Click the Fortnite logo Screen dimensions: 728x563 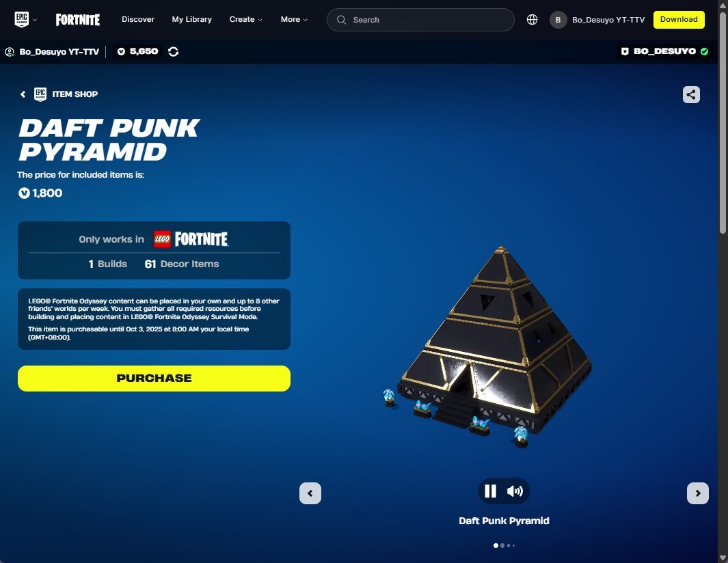(77, 20)
